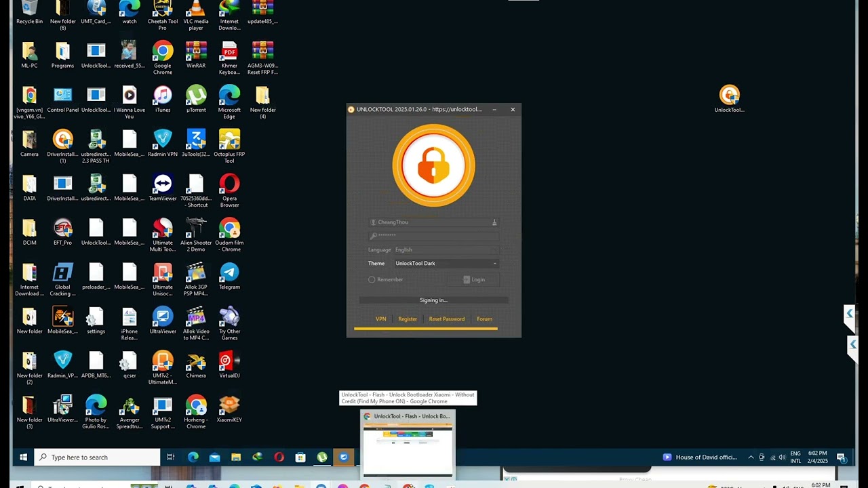Image resolution: width=868 pixels, height=488 pixels.
Task: Open the Radmin VPN desktop icon
Action: (x=163, y=143)
